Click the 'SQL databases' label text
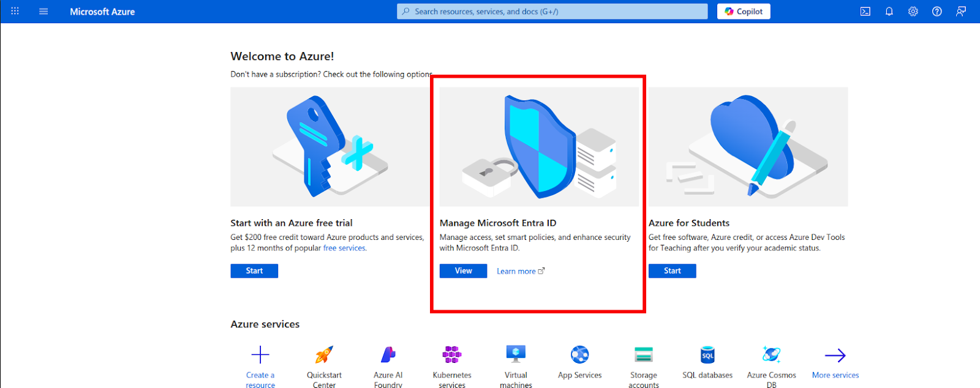The height and width of the screenshot is (388, 980). point(707,375)
